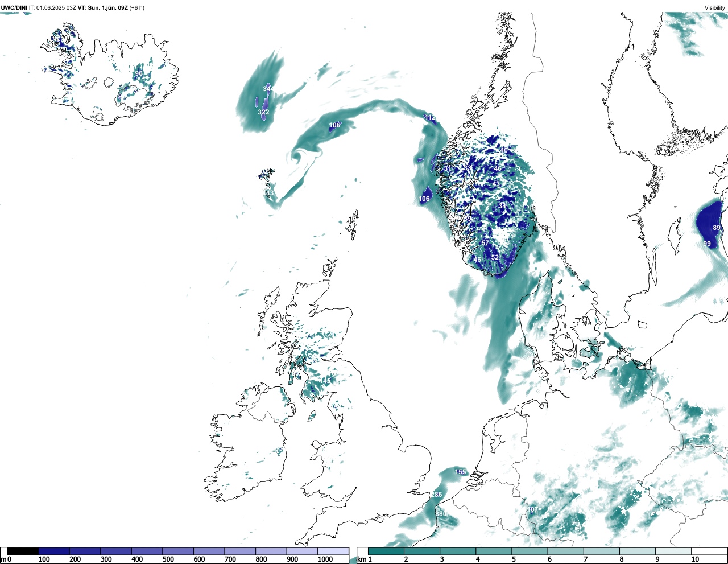Click the 100–200 m dark navy legend swatch
This screenshot has height=564, width=728.
(54, 551)
